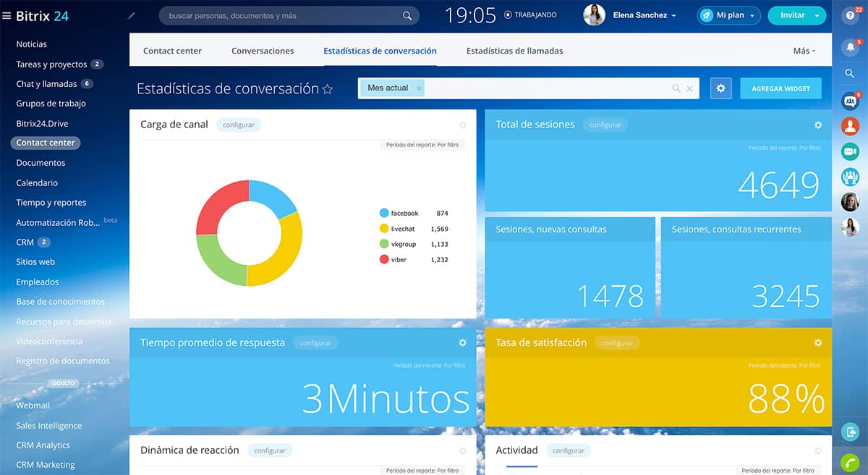This screenshot has width=868, height=475.
Task: Open Tasa de satisfacción widget gear
Action: pos(818,342)
